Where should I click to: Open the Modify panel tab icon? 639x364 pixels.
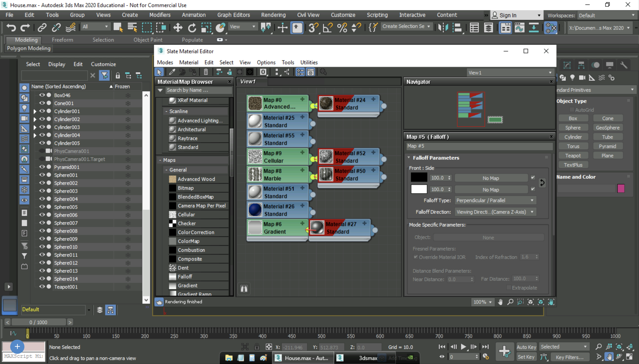pyautogui.click(x=567, y=65)
